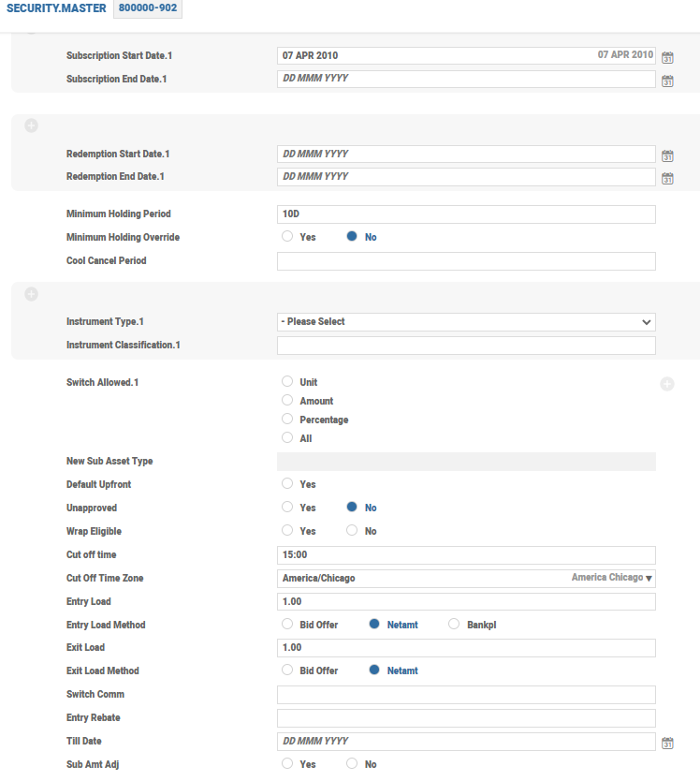Open calendar for Subscription End Date.1
The image size is (700, 781).
click(x=667, y=81)
